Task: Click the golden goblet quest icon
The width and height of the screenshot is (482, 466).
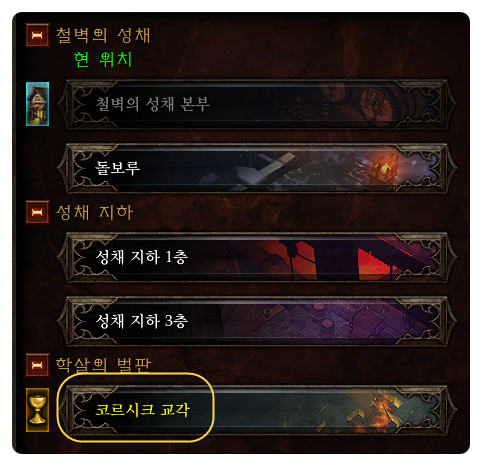Action: [x=37, y=410]
